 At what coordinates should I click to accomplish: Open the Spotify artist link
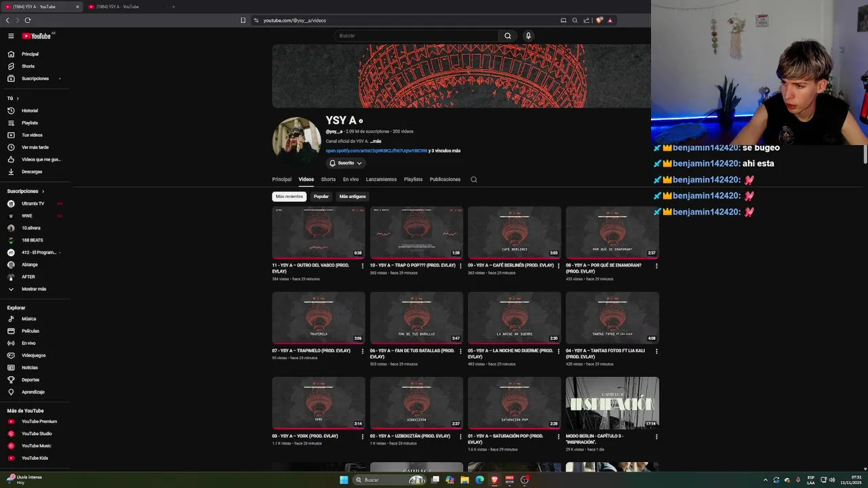376,151
